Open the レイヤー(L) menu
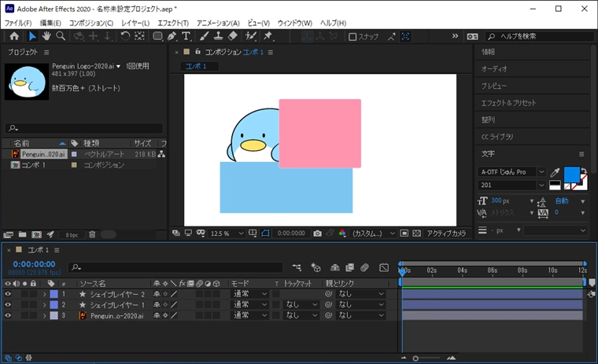The height and width of the screenshot is (364, 598). pos(135,23)
